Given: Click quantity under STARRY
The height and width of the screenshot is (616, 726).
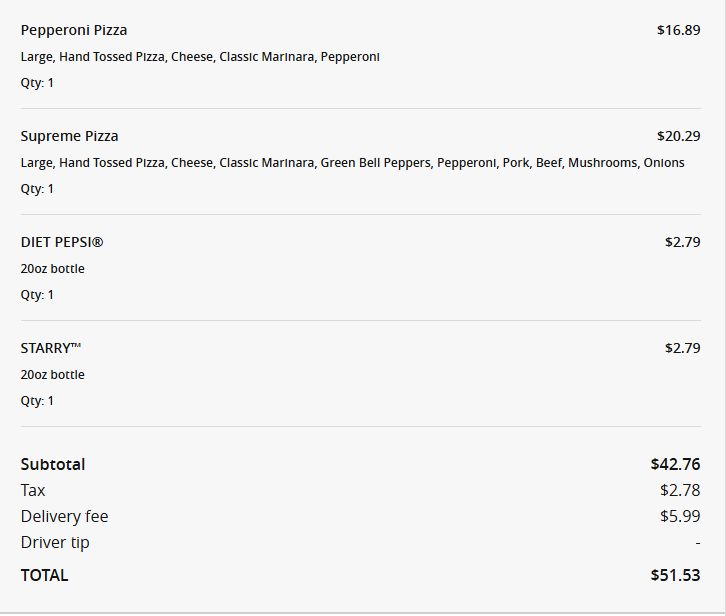Looking at the screenshot, I should [x=37, y=401].
